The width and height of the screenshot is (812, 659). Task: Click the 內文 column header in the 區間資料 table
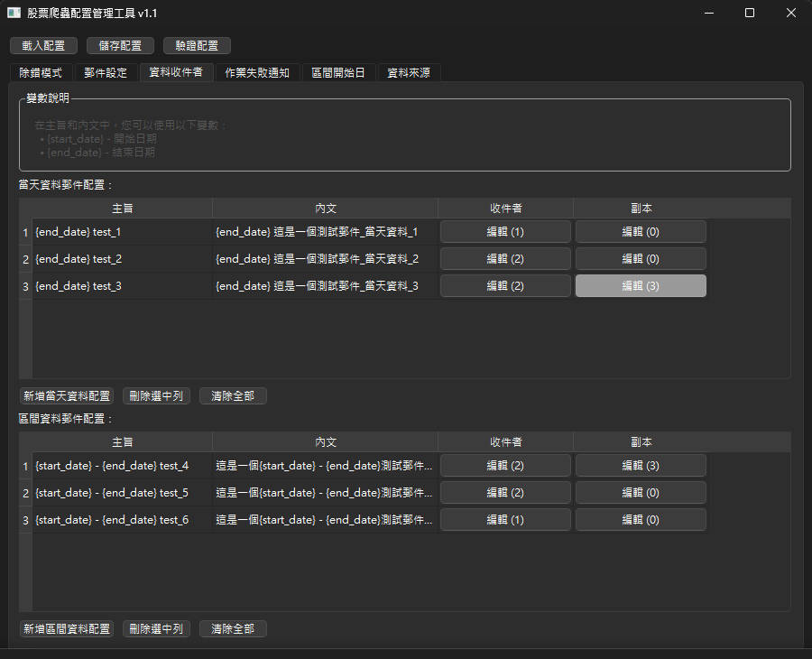coord(325,442)
